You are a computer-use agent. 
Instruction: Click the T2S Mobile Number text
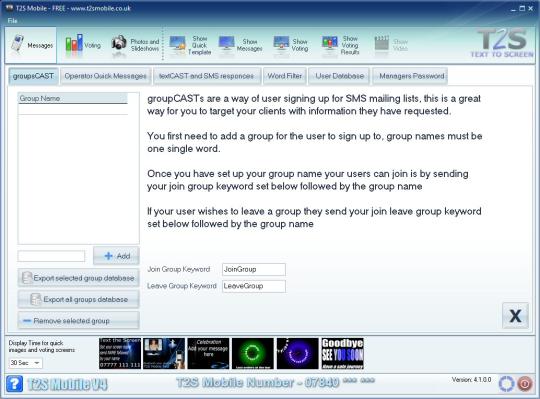(275, 382)
